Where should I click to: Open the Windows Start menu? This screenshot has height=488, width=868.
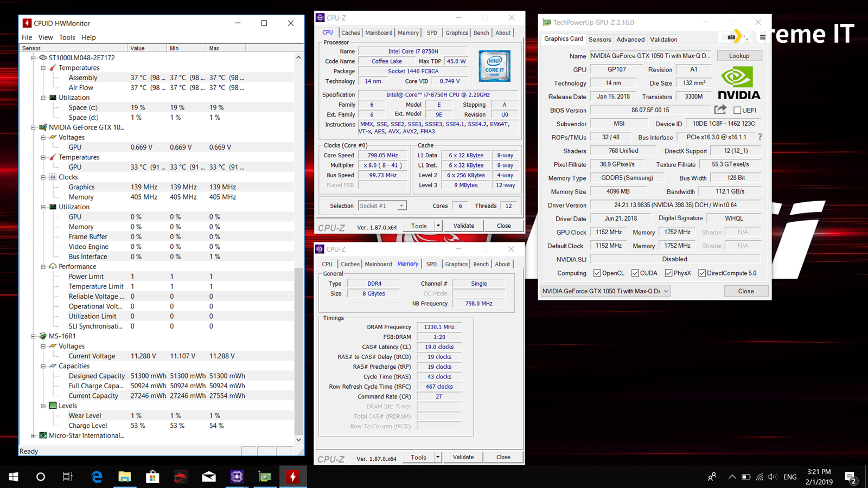click(x=14, y=477)
